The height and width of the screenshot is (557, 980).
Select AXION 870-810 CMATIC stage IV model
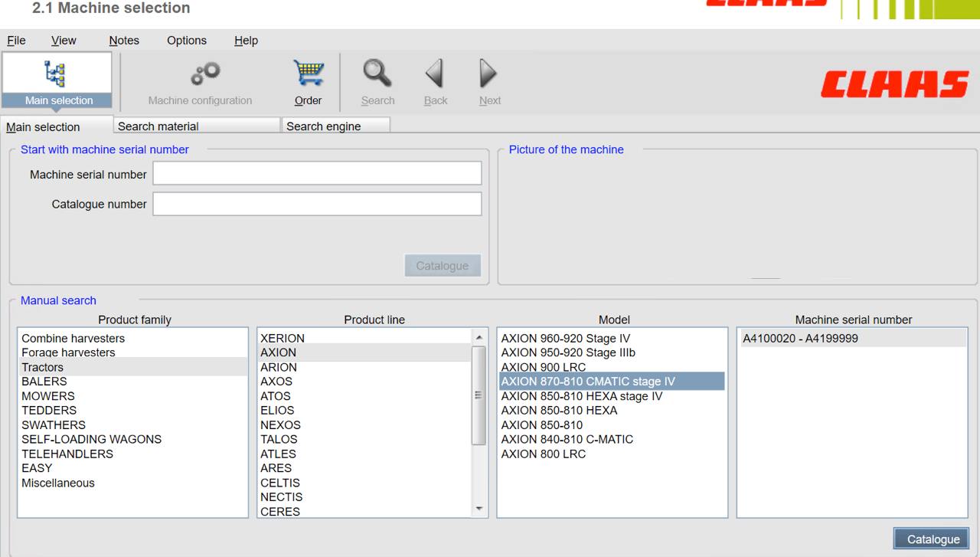pos(612,381)
